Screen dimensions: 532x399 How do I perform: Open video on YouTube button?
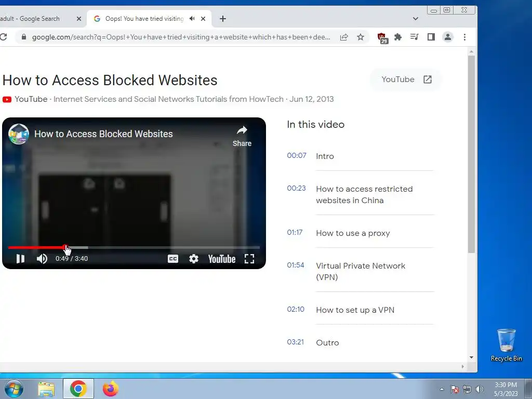coord(406,79)
